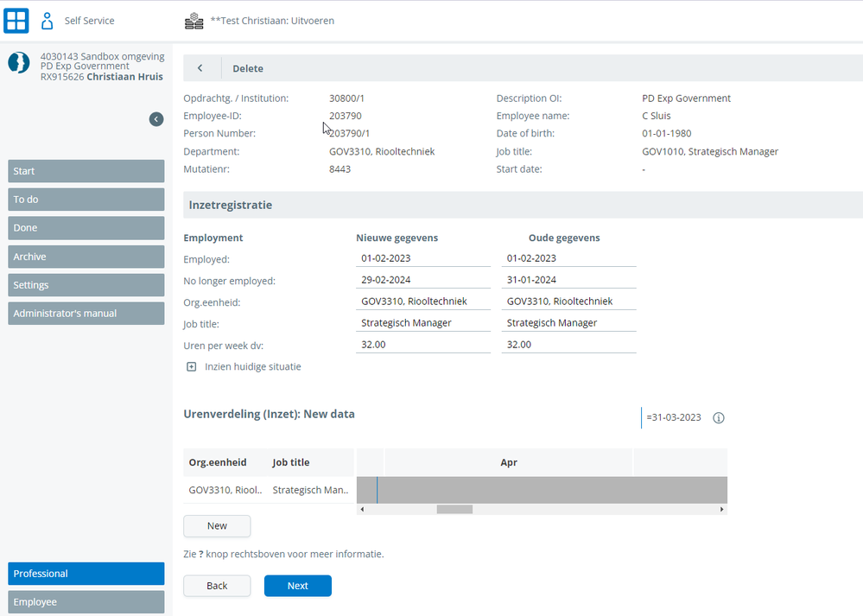The width and height of the screenshot is (863, 616).
Task: Open the Administrator's manual
Action: [x=86, y=314]
